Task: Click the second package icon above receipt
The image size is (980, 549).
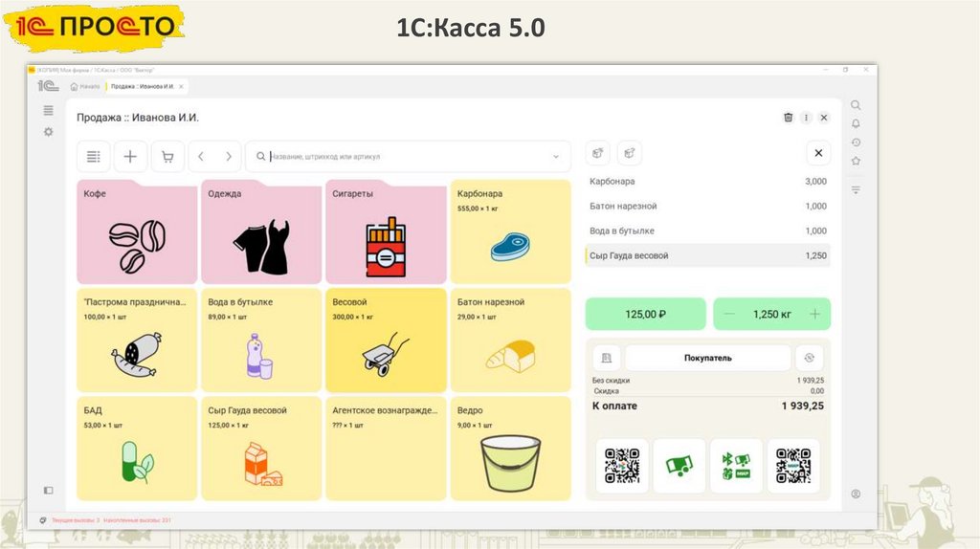Action: click(630, 153)
